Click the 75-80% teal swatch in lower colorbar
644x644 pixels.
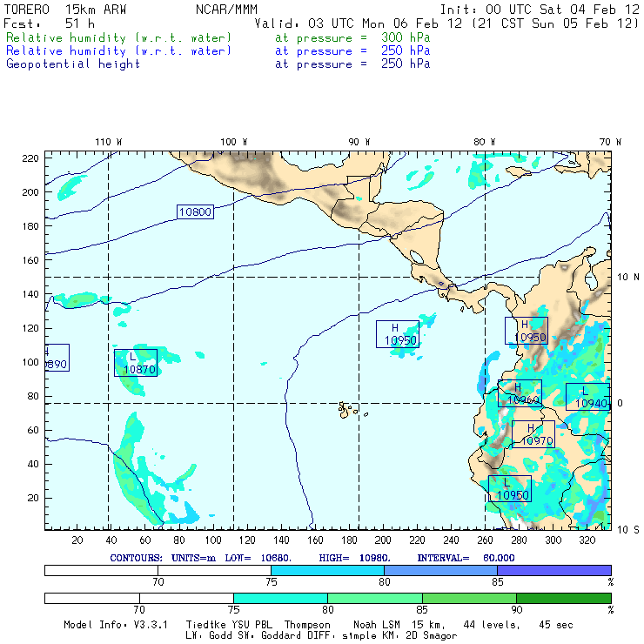pyautogui.click(x=280, y=598)
